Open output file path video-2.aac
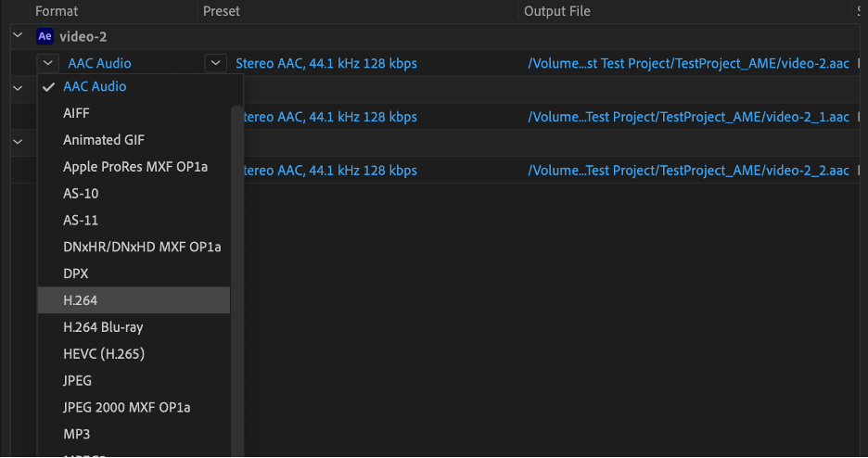 point(688,63)
